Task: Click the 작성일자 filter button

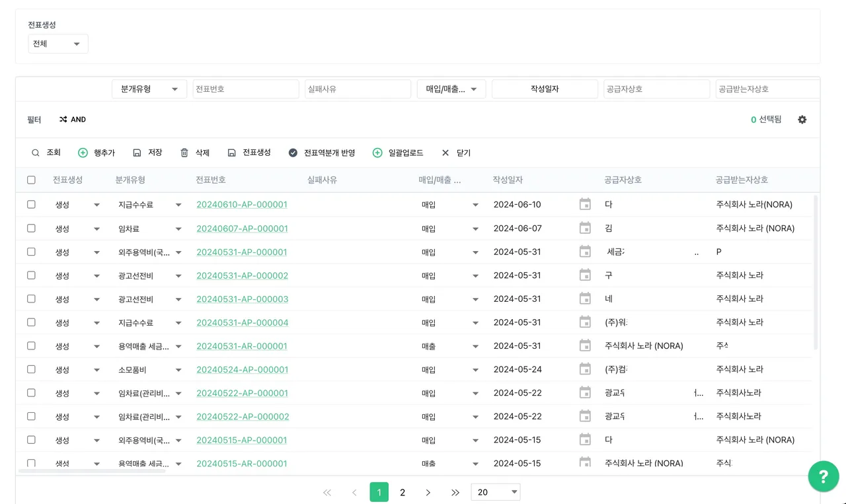Action: pos(545,89)
